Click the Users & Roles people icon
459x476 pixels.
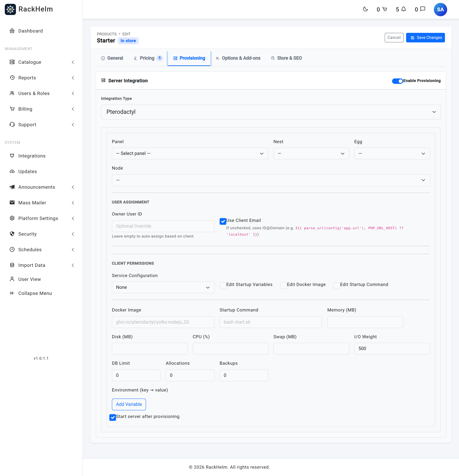tap(12, 93)
